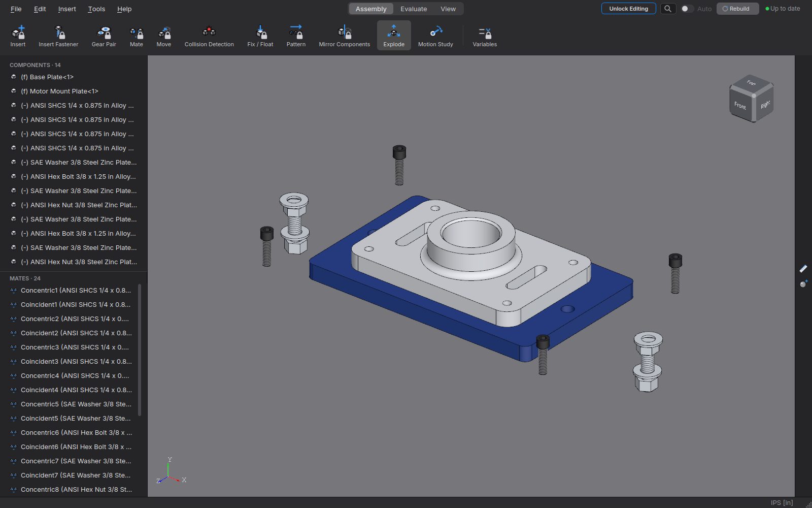Click the pencil icon on right edge
The image size is (812, 508).
pos(803,269)
